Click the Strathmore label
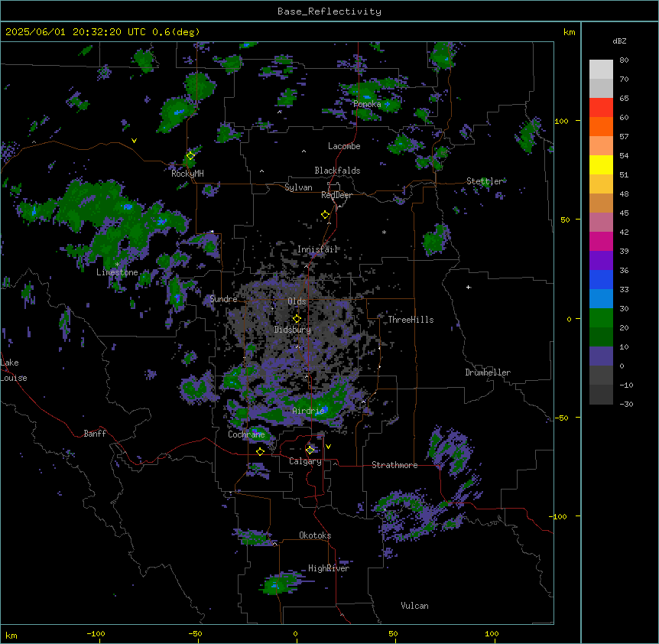This screenshot has width=659, height=644. pos(394,465)
